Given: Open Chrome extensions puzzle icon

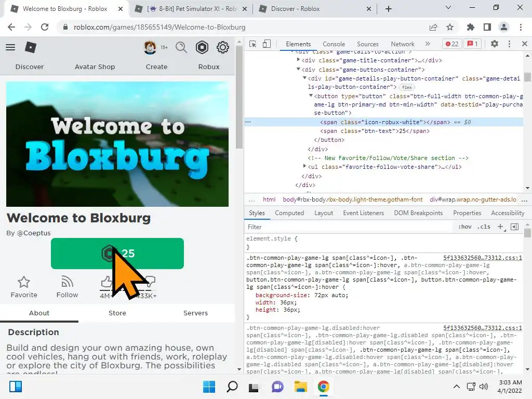Looking at the screenshot, I should coord(471,27).
